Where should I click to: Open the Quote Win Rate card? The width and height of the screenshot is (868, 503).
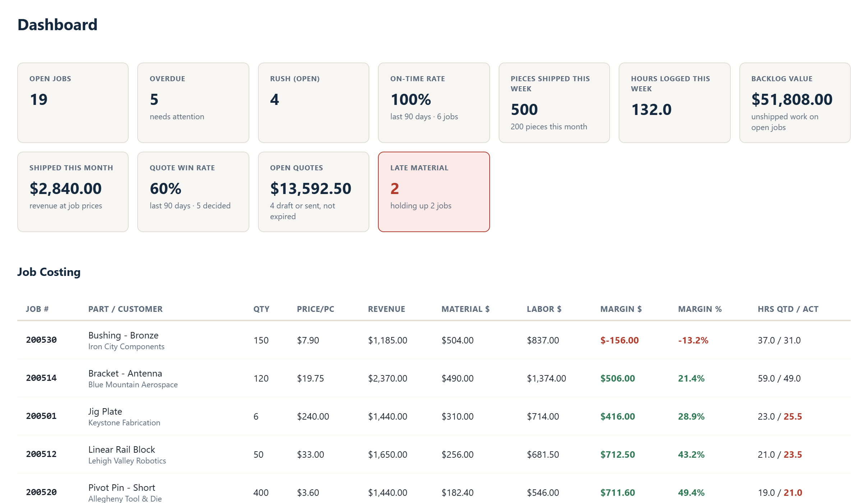click(193, 192)
